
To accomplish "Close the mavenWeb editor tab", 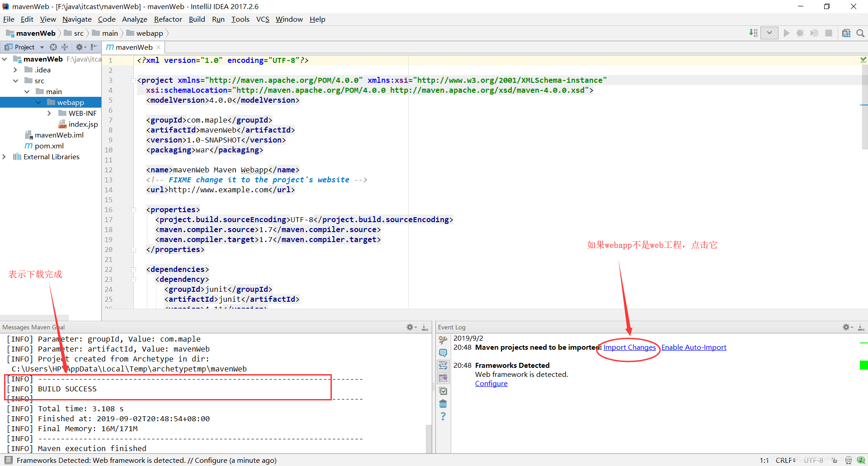I will (x=159, y=47).
